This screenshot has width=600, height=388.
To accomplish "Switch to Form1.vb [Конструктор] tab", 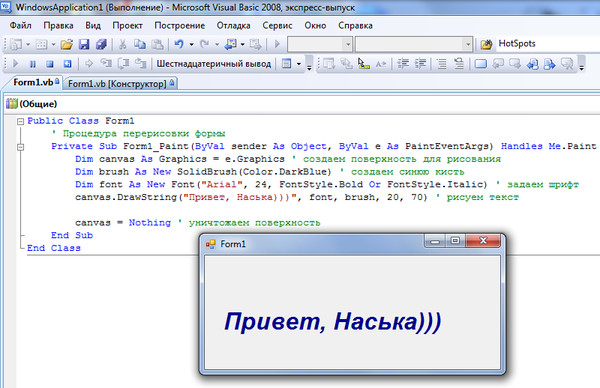I will (x=120, y=83).
